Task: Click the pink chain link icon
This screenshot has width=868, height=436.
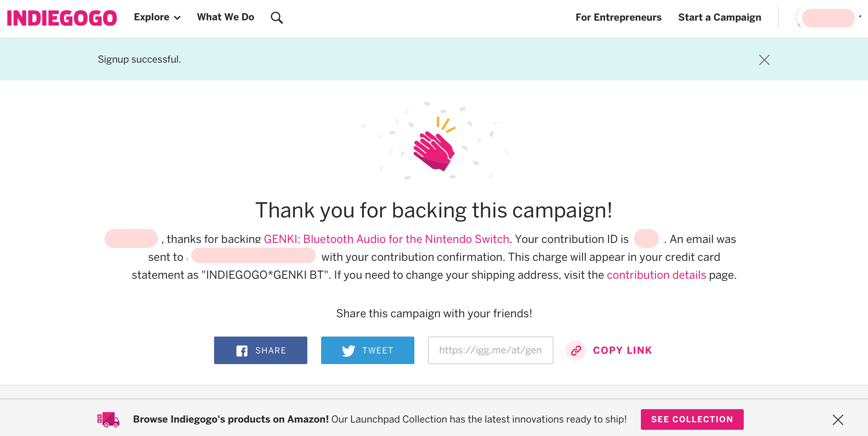Action: tap(576, 350)
